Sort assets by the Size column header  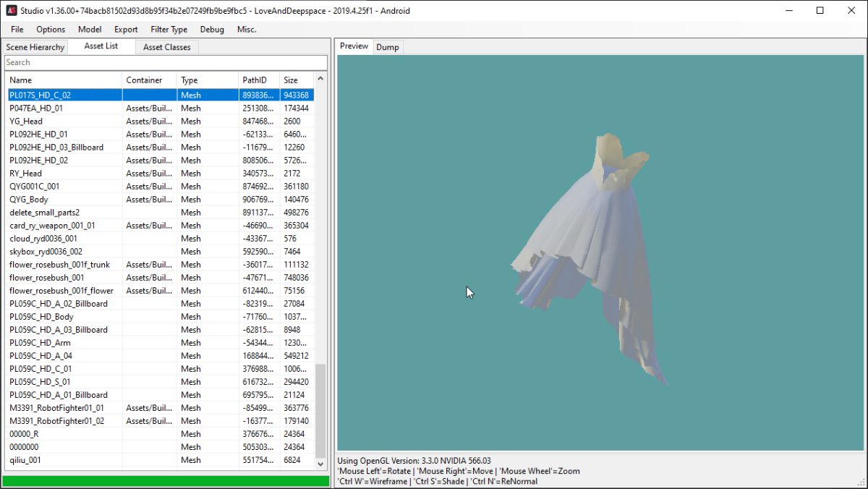(x=296, y=80)
